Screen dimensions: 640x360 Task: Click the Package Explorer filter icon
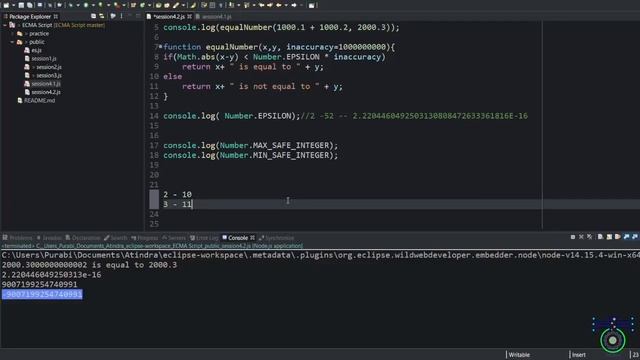(113, 16)
